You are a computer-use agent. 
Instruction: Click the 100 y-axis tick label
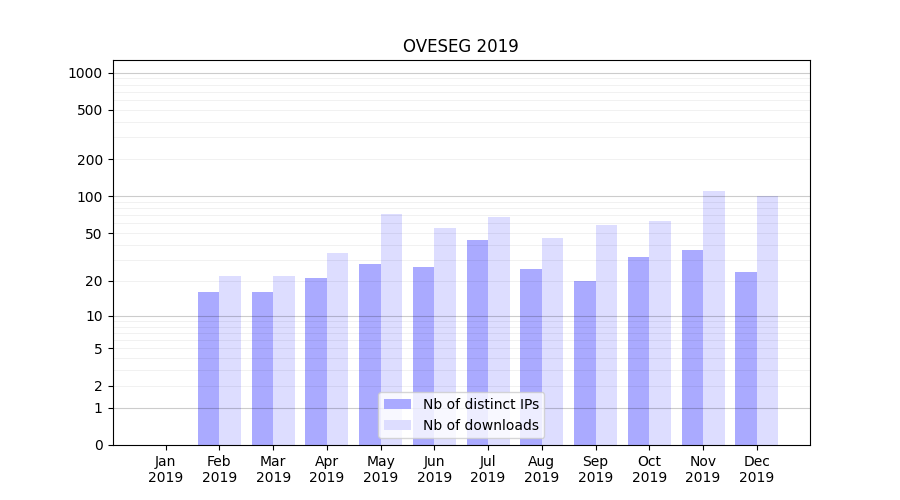[x=90, y=197]
